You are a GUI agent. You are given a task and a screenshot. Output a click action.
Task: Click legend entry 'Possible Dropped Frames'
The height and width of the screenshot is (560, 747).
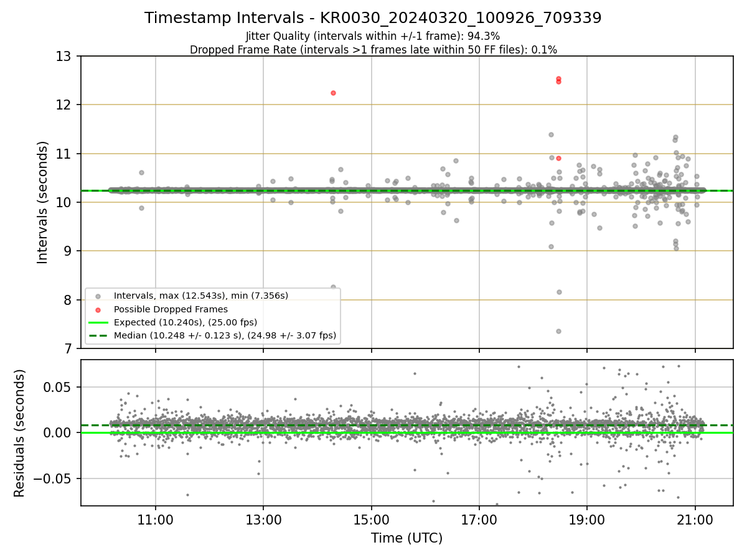point(171,309)
